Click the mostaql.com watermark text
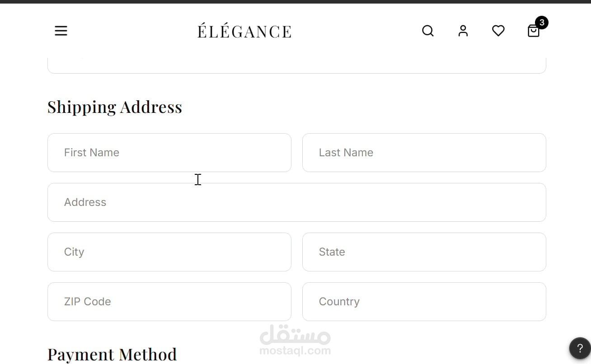Screen dimensions: 591x364 [x=295, y=350]
